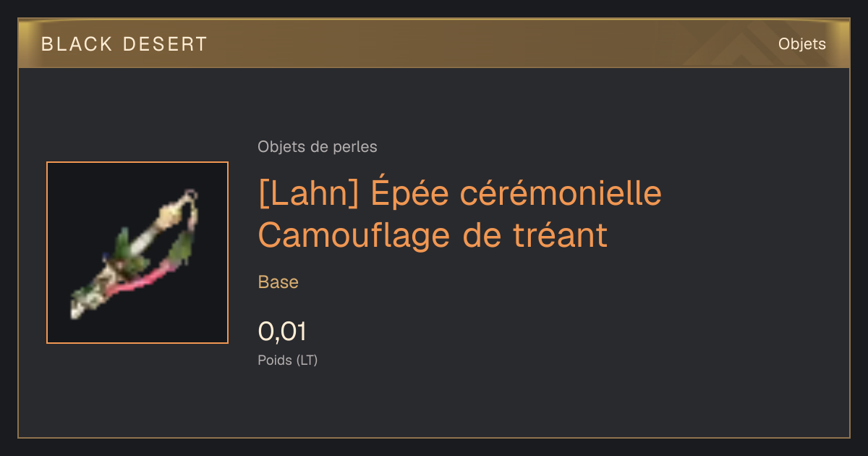Click the Camouflage de tréant title line
Screen dimensions: 868x456
[x=433, y=235]
